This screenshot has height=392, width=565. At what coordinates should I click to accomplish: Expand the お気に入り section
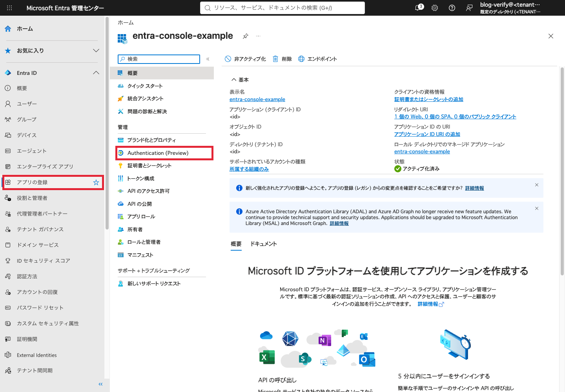coord(96,51)
